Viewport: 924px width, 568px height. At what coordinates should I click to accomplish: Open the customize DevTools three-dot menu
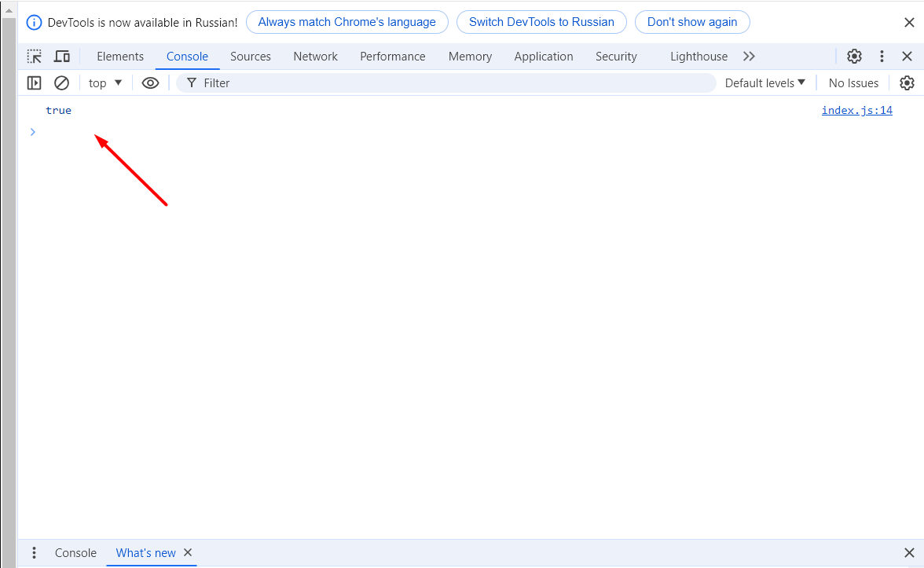tap(882, 56)
